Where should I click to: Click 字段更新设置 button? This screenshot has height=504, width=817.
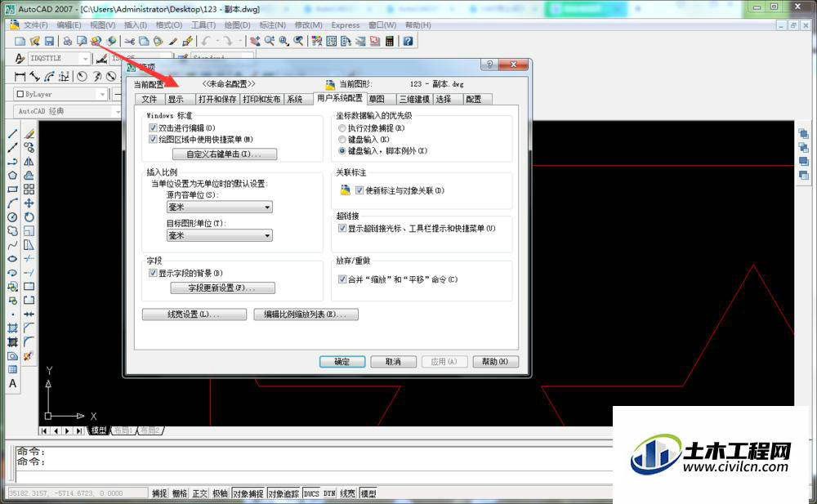222,288
